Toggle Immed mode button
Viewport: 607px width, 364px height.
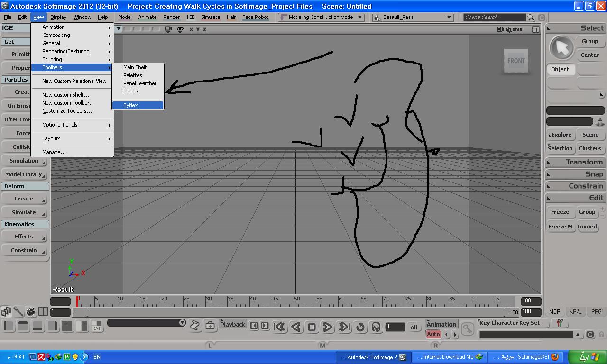(x=587, y=227)
